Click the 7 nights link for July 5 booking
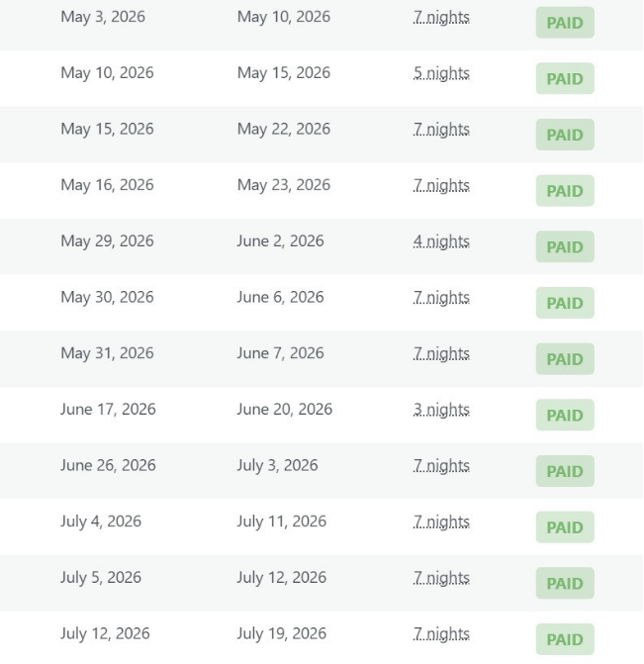This screenshot has width=644, height=664. click(x=441, y=578)
